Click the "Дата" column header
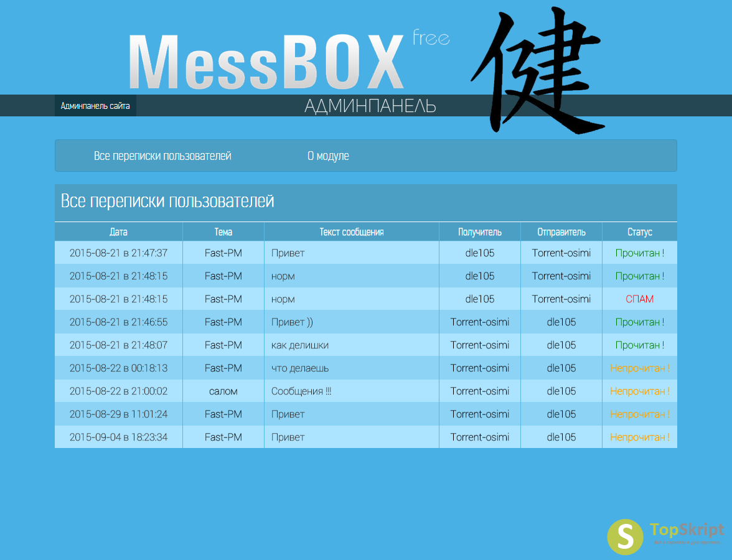Viewport: 732px width, 560px height. (x=118, y=232)
